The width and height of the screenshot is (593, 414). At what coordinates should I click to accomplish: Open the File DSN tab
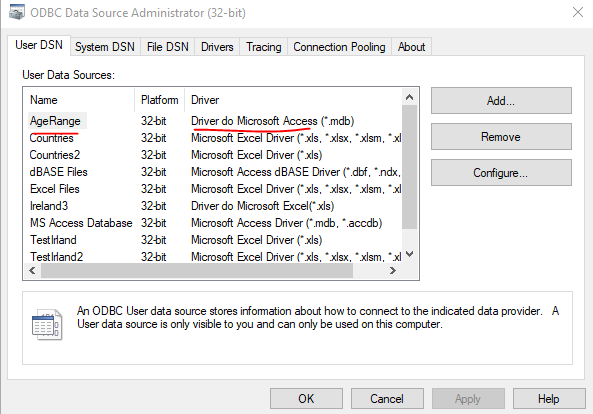click(x=168, y=47)
